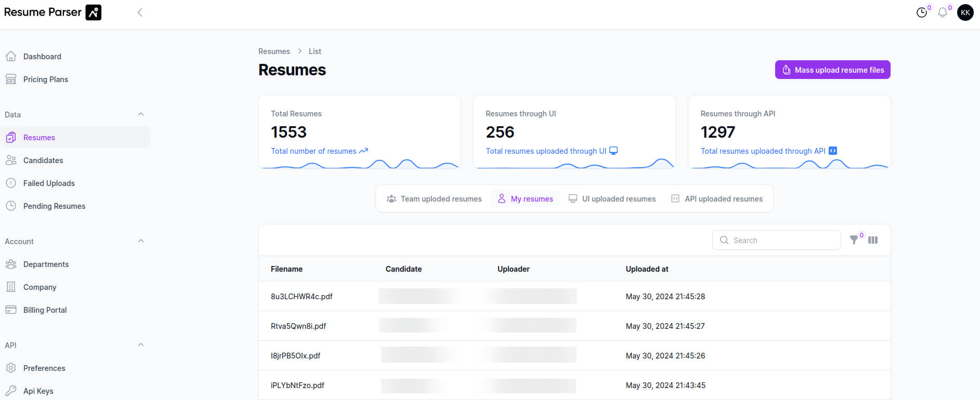Switch to API uploaded resumes tab
Screen dimensions: 980x400
717,198
